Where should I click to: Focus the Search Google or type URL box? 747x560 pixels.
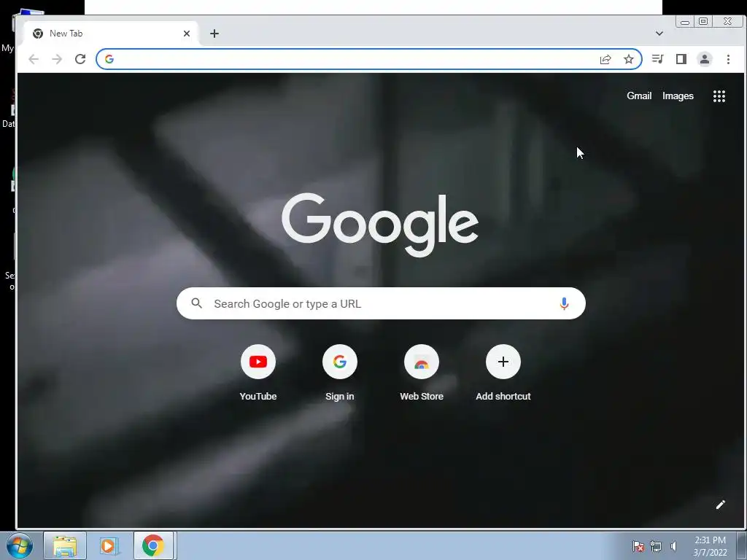pos(381,303)
